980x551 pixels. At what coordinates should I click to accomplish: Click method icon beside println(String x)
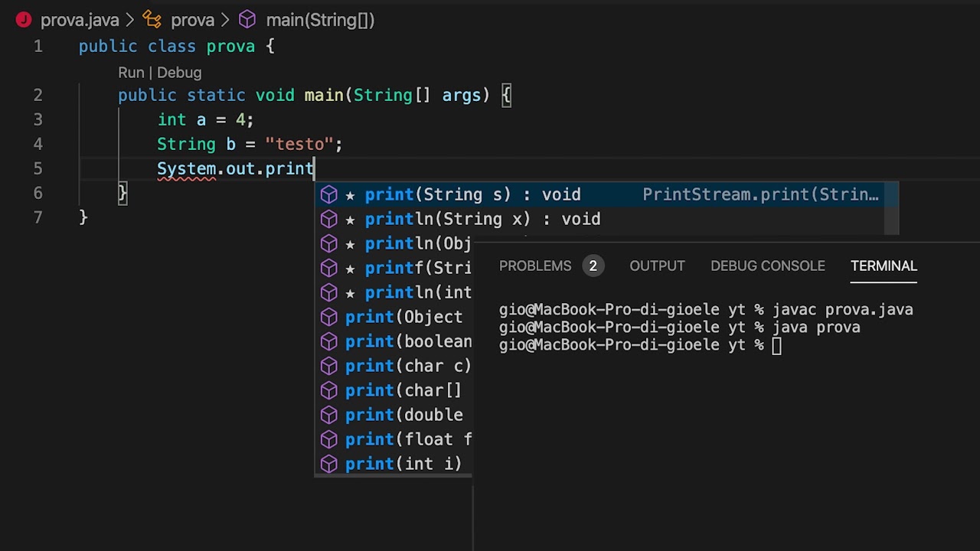tap(329, 219)
